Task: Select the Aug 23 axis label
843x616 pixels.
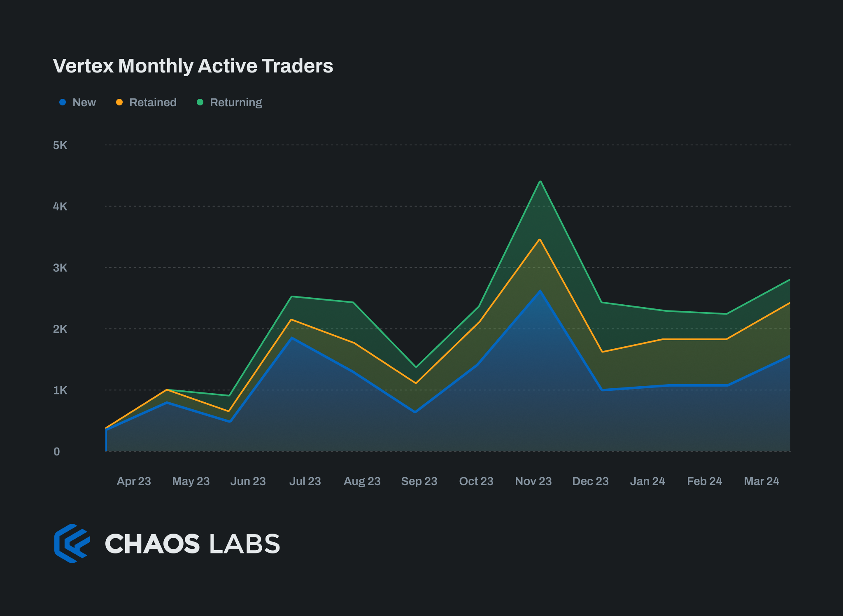Action: [x=362, y=481]
